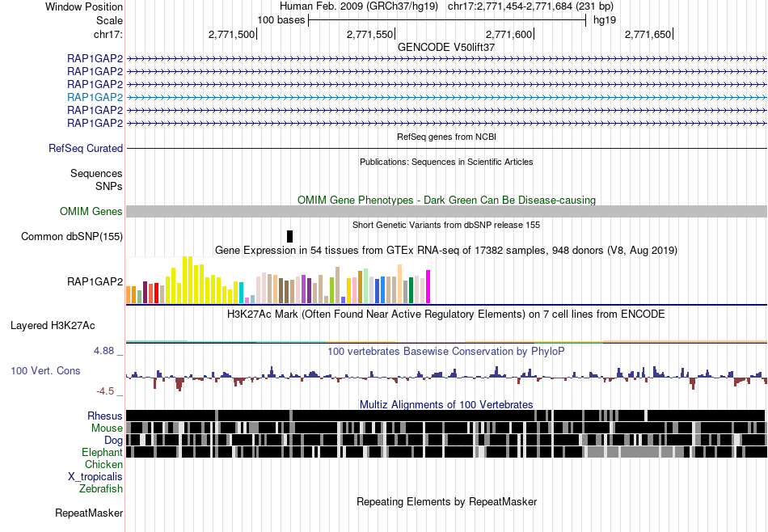
Task: Click the black dbSNP variant marker
Action: tap(289, 236)
